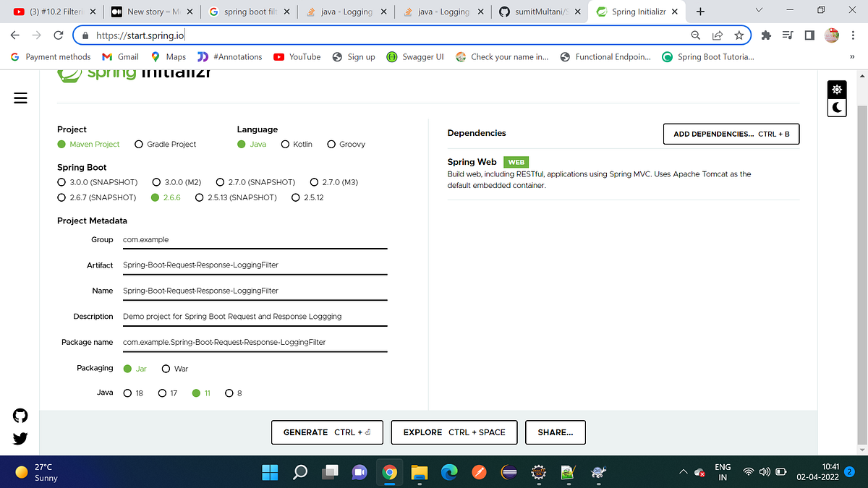This screenshot has width=868, height=488.
Task: Click the GENERATE button
Action: coord(327,432)
